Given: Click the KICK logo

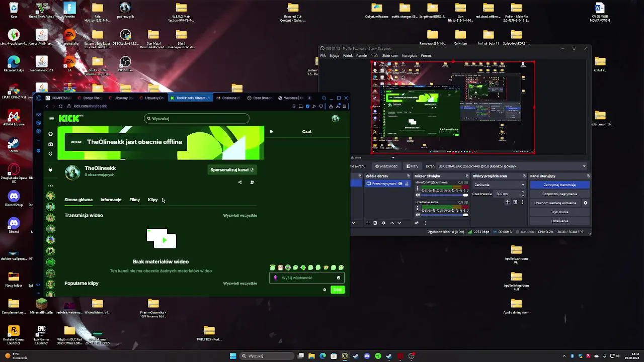Looking at the screenshot, I should point(70,118).
